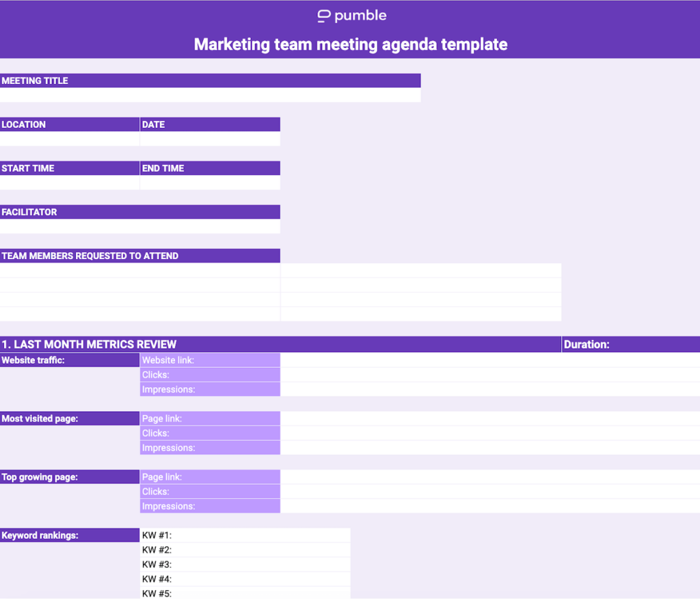Click the Clicks cell under Website traffic
This screenshot has width=700, height=599.
tap(209, 374)
